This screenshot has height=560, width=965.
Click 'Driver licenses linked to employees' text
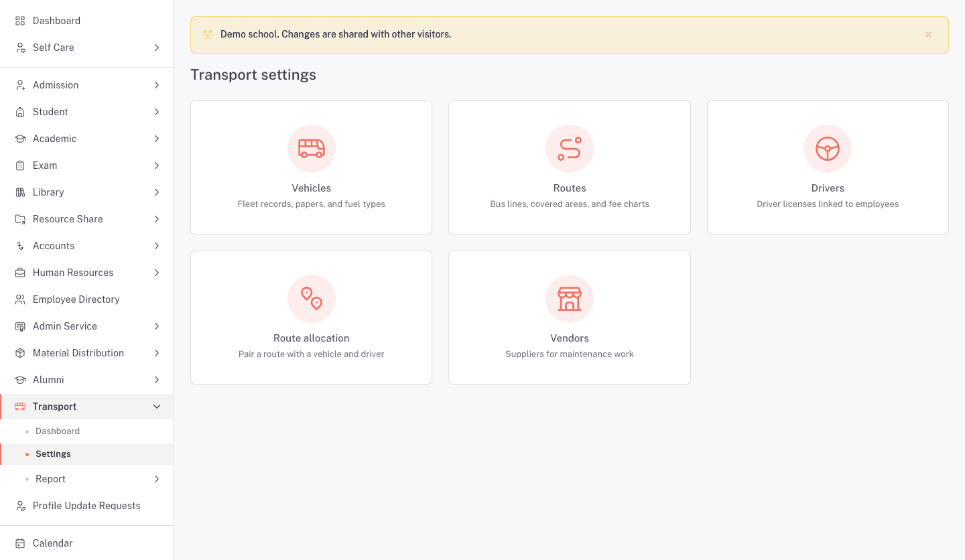828,204
